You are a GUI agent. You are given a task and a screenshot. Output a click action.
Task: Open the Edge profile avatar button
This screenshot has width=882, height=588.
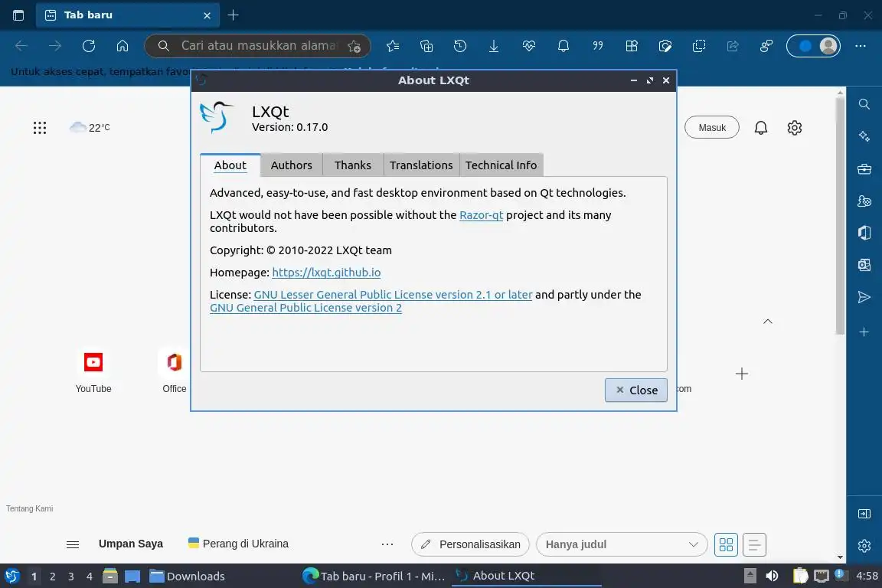pyautogui.click(x=813, y=46)
